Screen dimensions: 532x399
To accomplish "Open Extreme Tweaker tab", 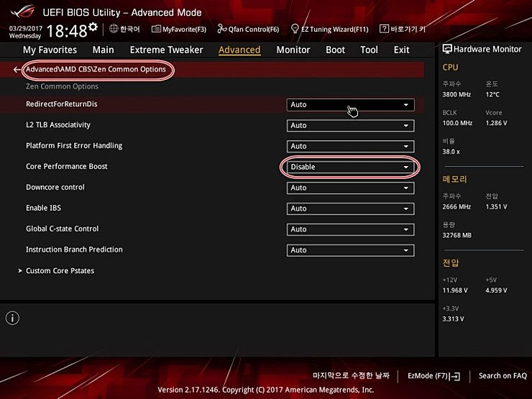I will (x=166, y=50).
